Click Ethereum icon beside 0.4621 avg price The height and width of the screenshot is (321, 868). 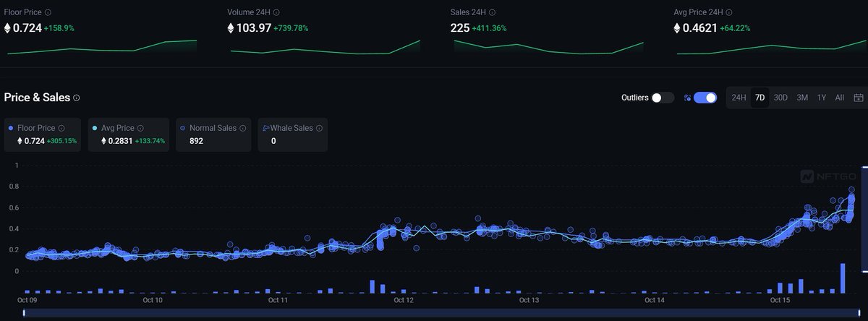click(677, 28)
